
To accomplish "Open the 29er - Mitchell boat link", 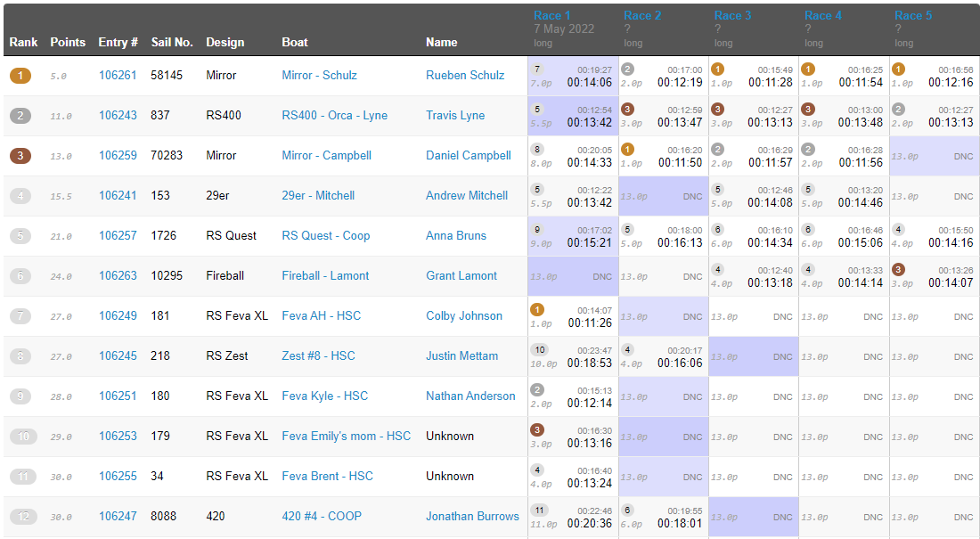I will coord(318,195).
